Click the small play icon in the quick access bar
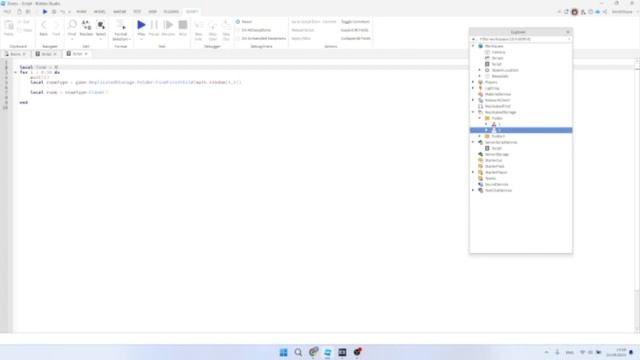Screen dimensions: 640x360 (45, 11)
